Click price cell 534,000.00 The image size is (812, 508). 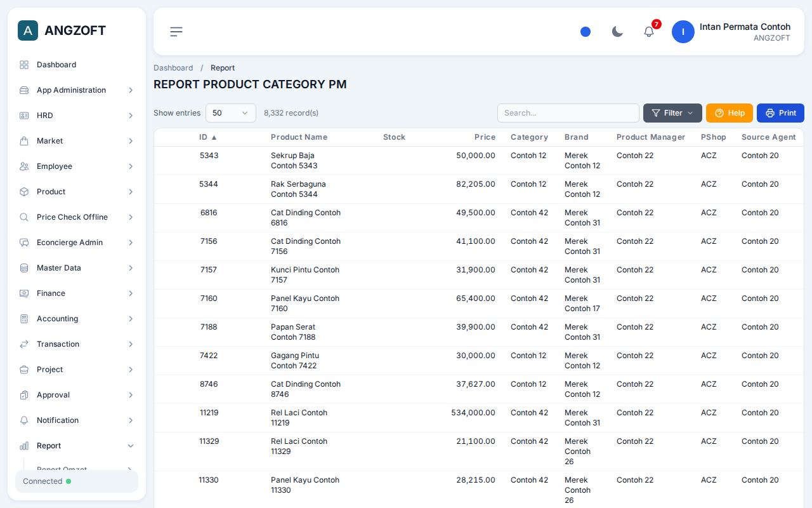473,413
